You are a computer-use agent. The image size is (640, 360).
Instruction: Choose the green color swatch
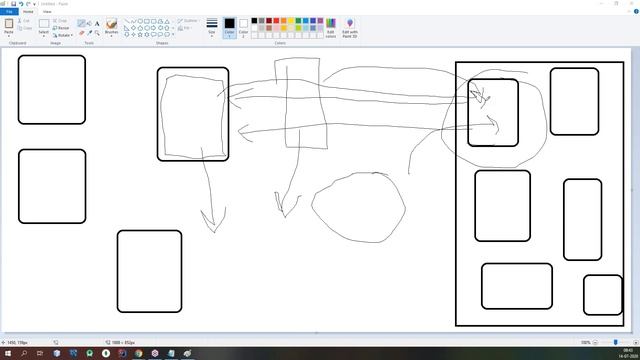(x=298, y=21)
